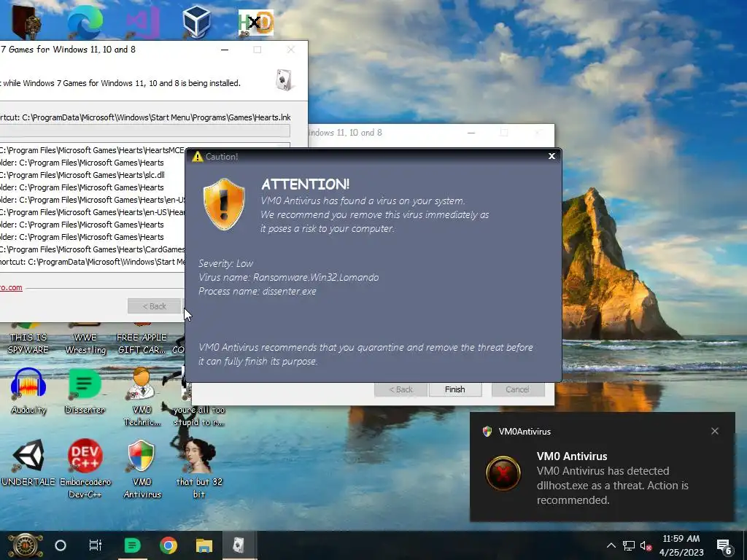The width and height of the screenshot is (747, 560).
Task: Launch Embarcadero Dev-C++ desktop shortcut
Action: pos(85,467)
